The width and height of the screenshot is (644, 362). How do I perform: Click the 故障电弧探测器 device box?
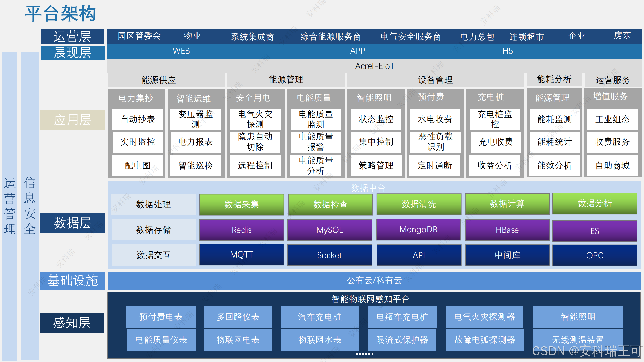(x=484, y=340)
